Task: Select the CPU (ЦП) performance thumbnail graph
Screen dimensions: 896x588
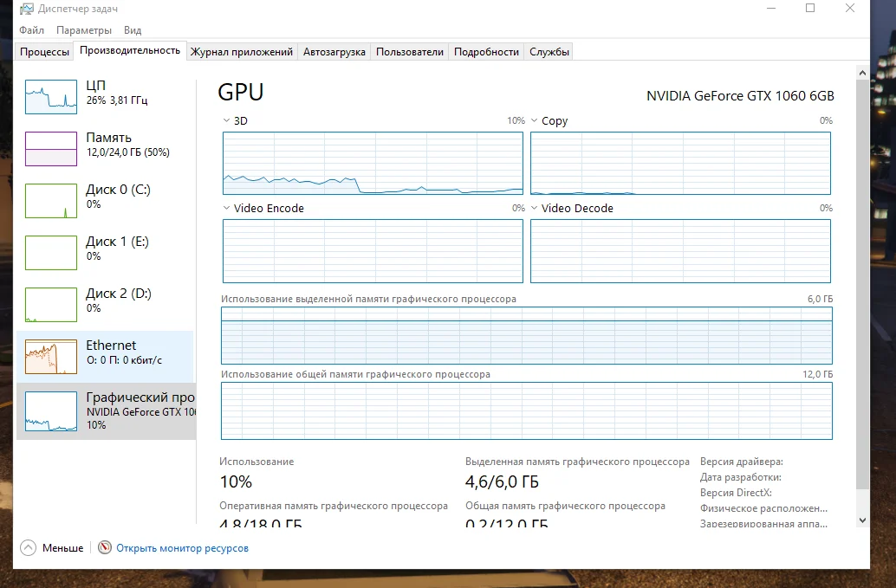Action: pyautogui.click(x=51, y=96)
